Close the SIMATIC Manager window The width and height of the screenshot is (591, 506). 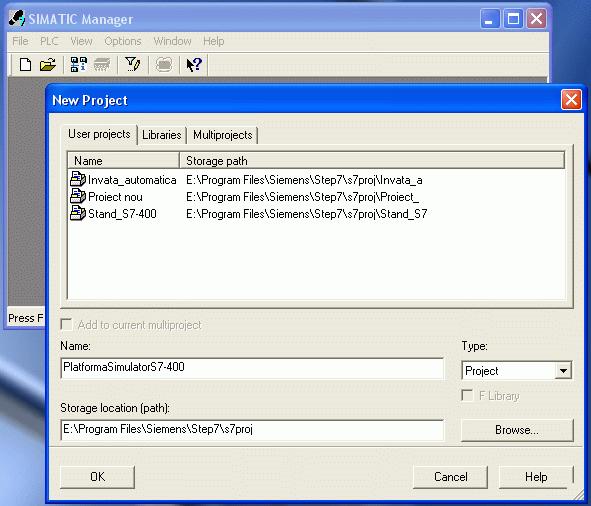536,18
